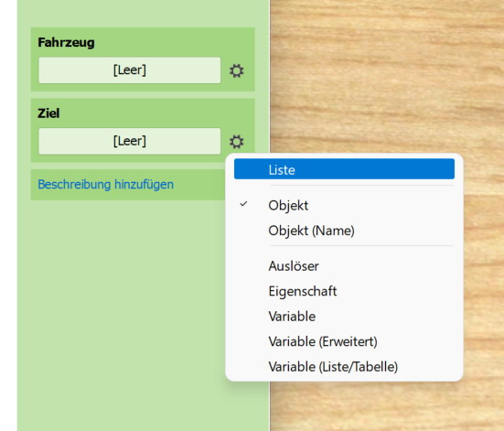Open the gear settings beside the Ziel field
This screenshot has width=504, height=431.
[x=237, y=142]
